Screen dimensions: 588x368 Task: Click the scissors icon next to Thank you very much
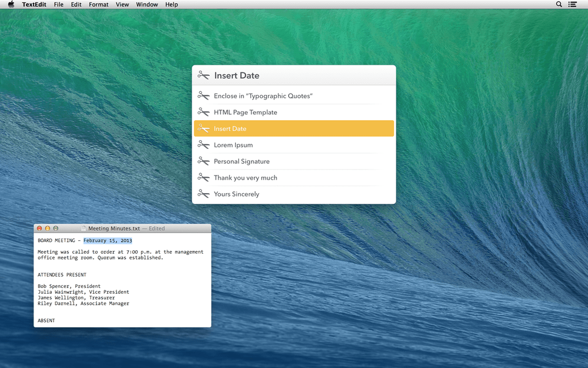[203, 178]
